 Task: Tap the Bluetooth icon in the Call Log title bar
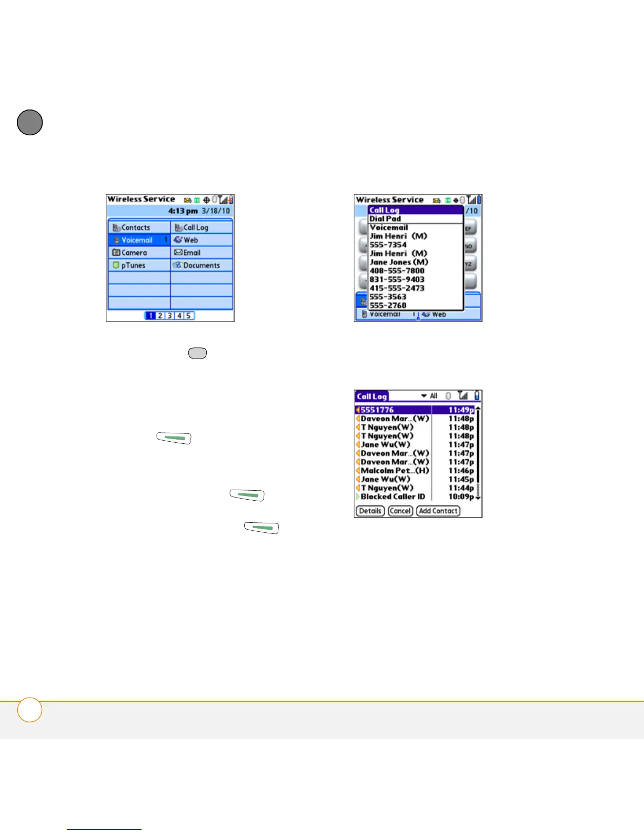coord(448,396)
